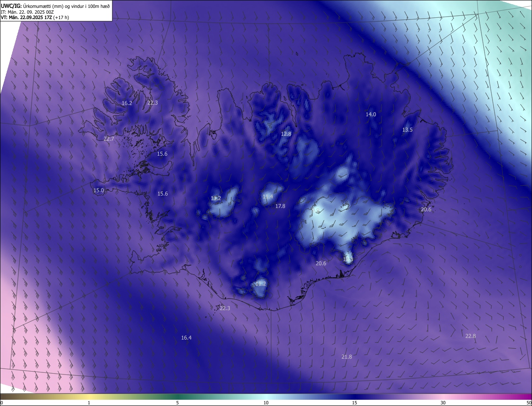Click the 16.2 value label on the map
Viewport: 532px width, 406px height.
coord(127,103)
